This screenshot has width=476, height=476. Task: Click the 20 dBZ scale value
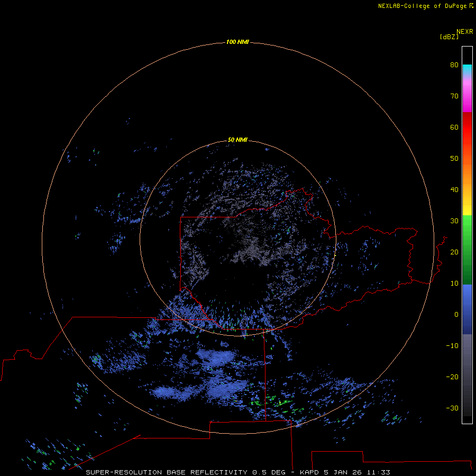(x=454, y=252)
